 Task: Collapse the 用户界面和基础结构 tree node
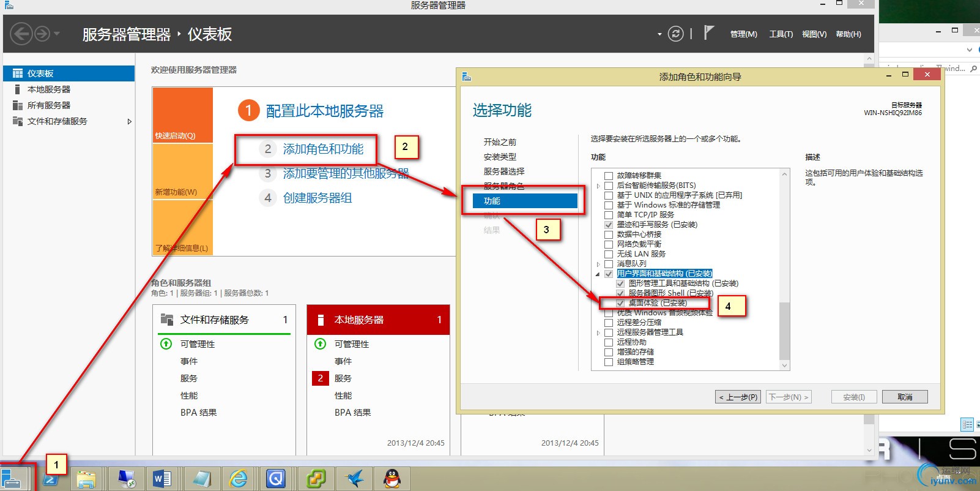598,274
